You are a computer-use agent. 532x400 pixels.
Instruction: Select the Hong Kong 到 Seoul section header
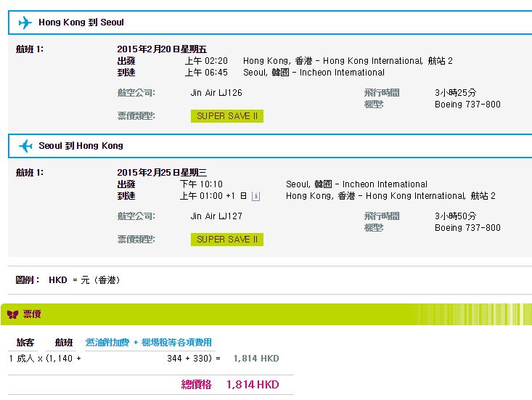pyautogui.click(x=81, y=23)
